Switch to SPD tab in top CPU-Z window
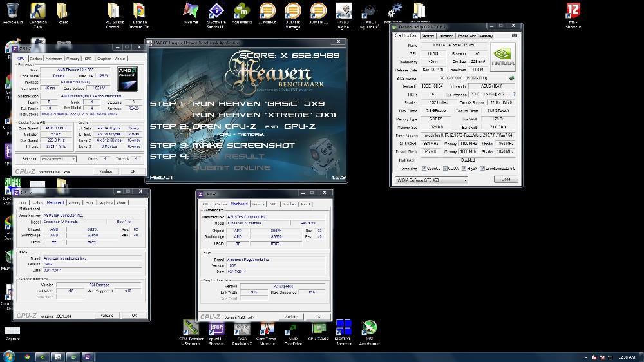 tap(88, 59)
